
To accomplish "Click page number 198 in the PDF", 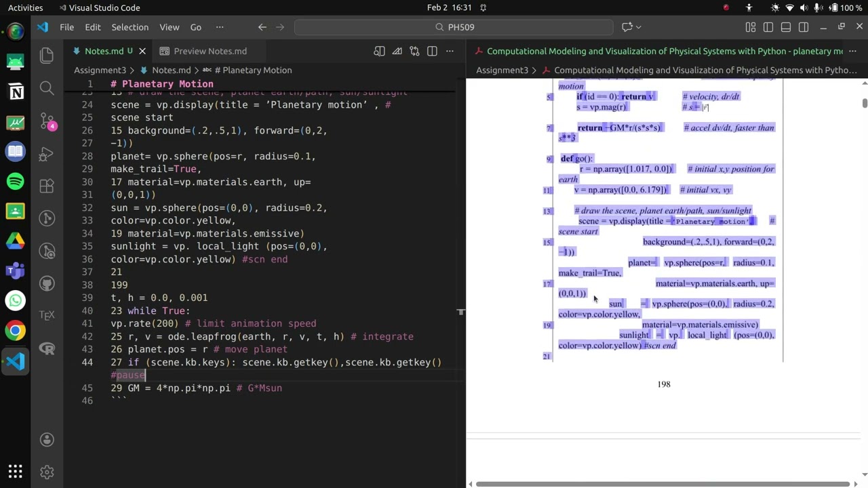I will 664,384.
